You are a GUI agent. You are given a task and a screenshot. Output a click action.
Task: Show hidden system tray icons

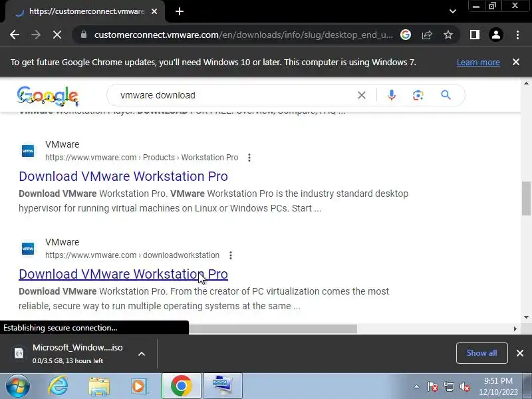click(x=417, y=386)
